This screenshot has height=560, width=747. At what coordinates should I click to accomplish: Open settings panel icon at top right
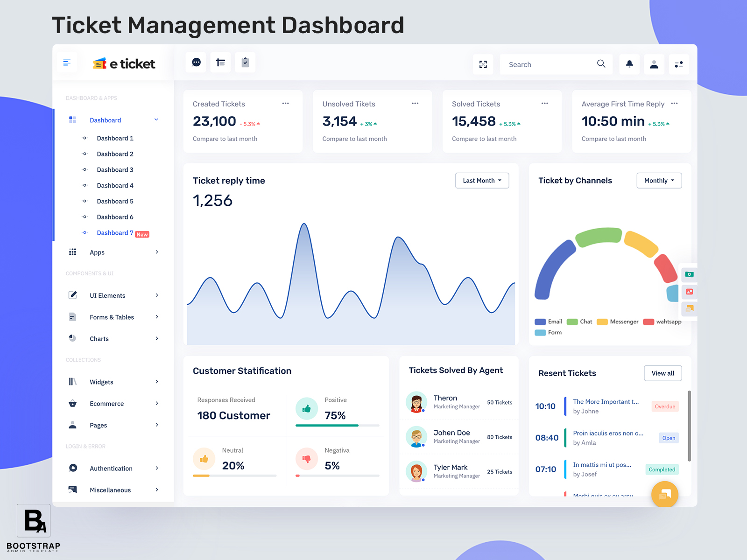coord(679,64)
